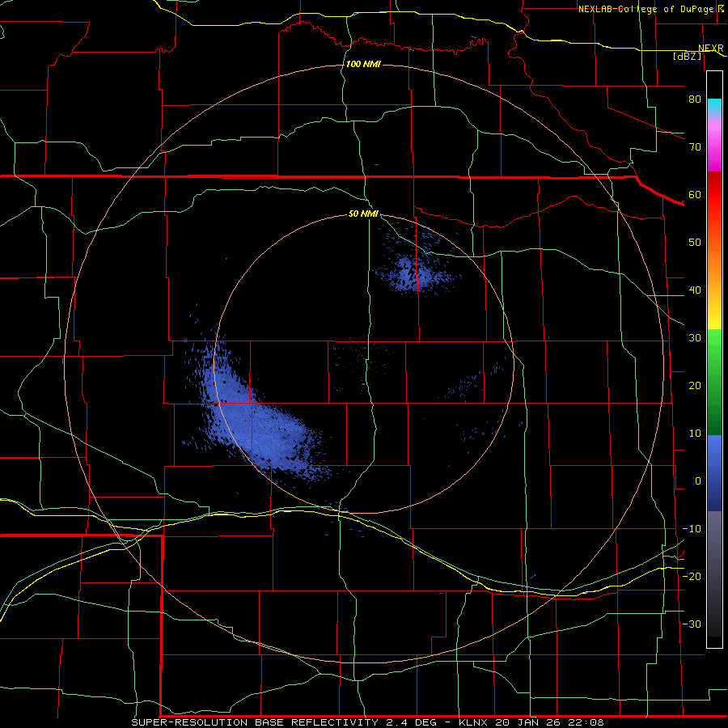Image resolution: width=728 pixels, height=728 pixels.
Task: Click the green band of the color scale
Action: coord(714,382)
